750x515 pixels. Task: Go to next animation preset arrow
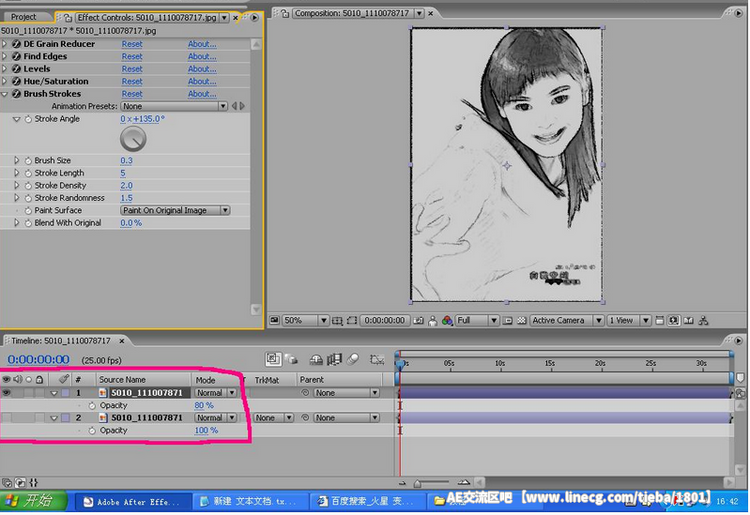coord(243,106)
